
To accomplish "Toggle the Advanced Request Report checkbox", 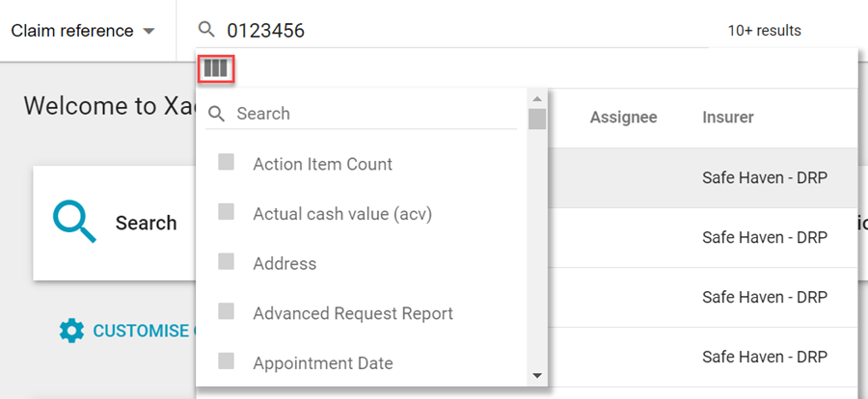I will (226, 312).
